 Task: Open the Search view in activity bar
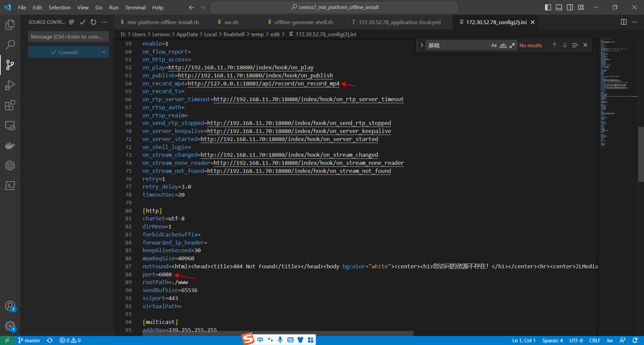tap(10, 45)
